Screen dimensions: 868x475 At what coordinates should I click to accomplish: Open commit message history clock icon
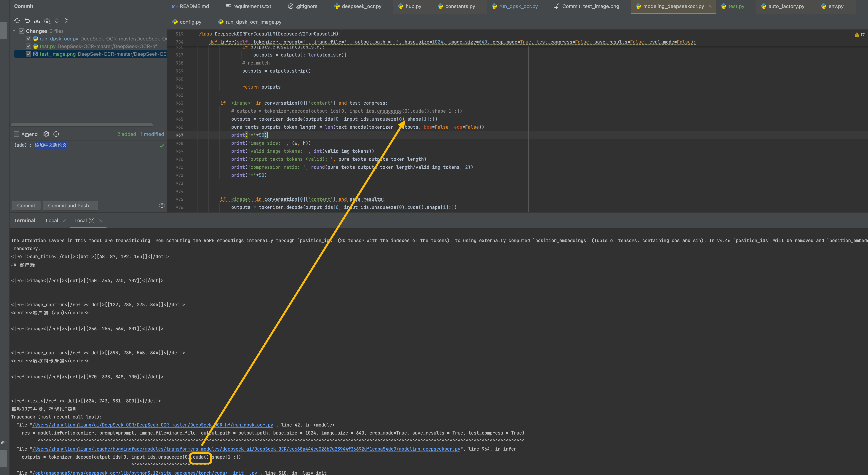point(56,134)
